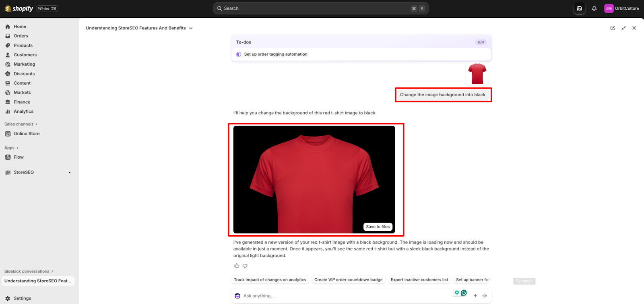Open the Products menu item
The height and width of the screenshot is (304, 644).
click(x=23, y=45)
